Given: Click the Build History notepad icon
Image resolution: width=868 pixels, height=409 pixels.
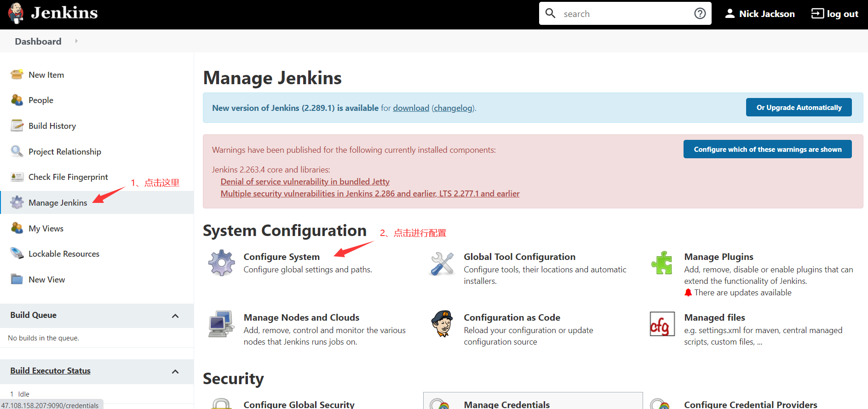Looking at the screenshot, I should click(x=17, y=126).
